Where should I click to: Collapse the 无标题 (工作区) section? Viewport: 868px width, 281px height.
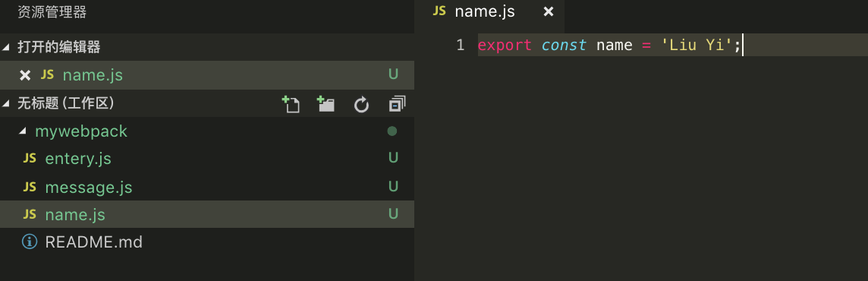(6, 103)
